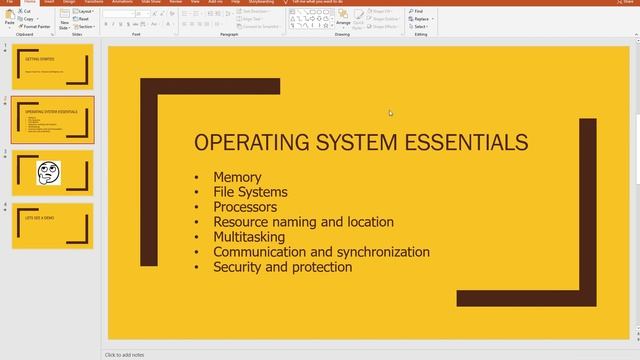640x360 pixels.
Task: Click the Multitasking bullet text
Action: point(249,237)
